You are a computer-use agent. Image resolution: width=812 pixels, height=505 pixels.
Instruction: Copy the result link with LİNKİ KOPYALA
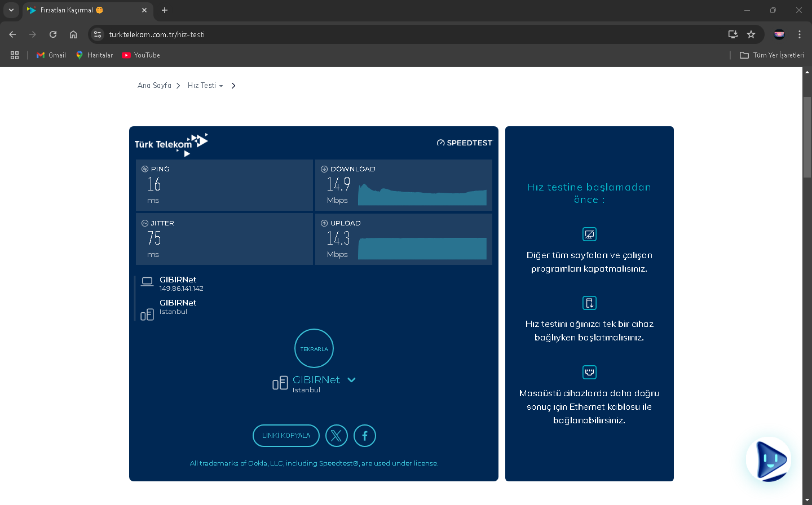286,436
